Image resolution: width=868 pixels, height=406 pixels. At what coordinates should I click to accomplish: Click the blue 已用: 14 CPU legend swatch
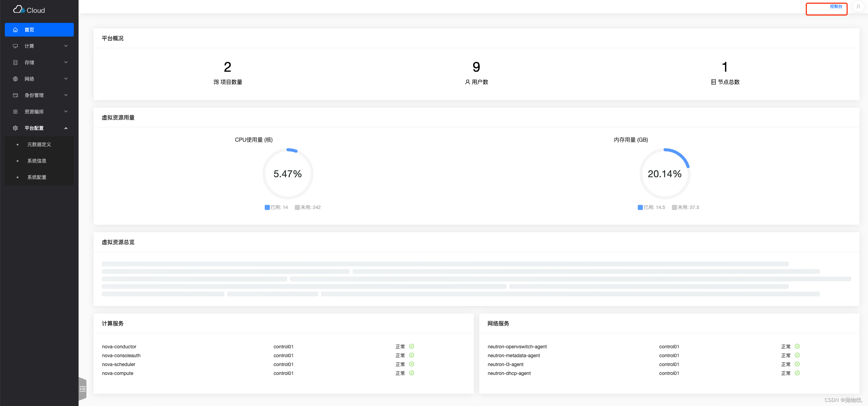267,207
